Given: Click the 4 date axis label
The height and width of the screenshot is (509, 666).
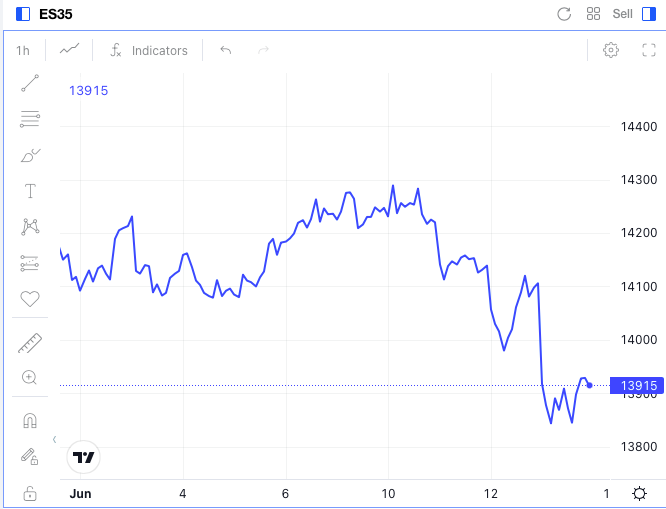Looking at the screenshot, I should coord(183,494).
